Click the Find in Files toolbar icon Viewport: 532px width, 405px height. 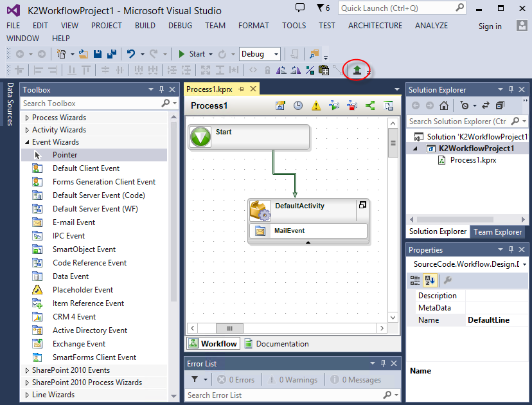(x=314, y=54)
